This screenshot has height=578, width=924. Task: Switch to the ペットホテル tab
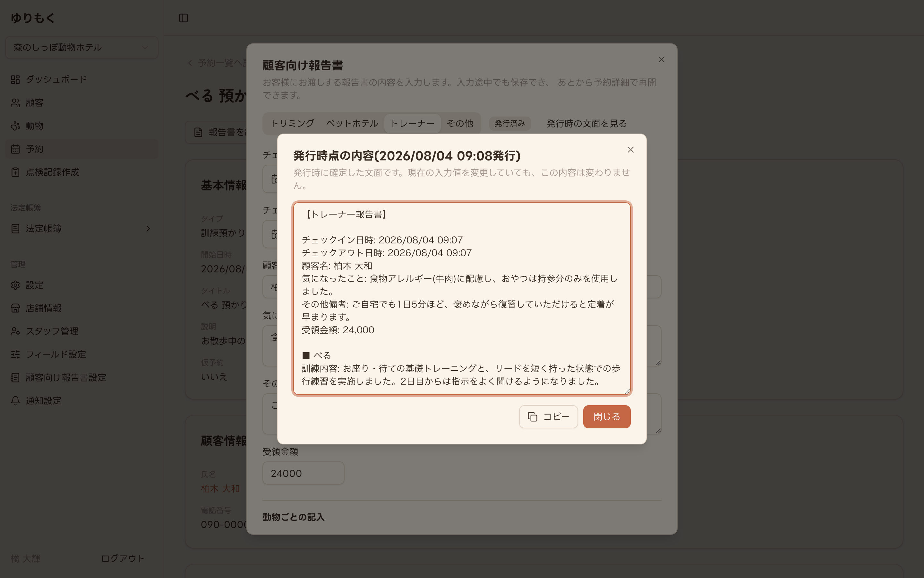pyautogui.click(x=352, y=124)
